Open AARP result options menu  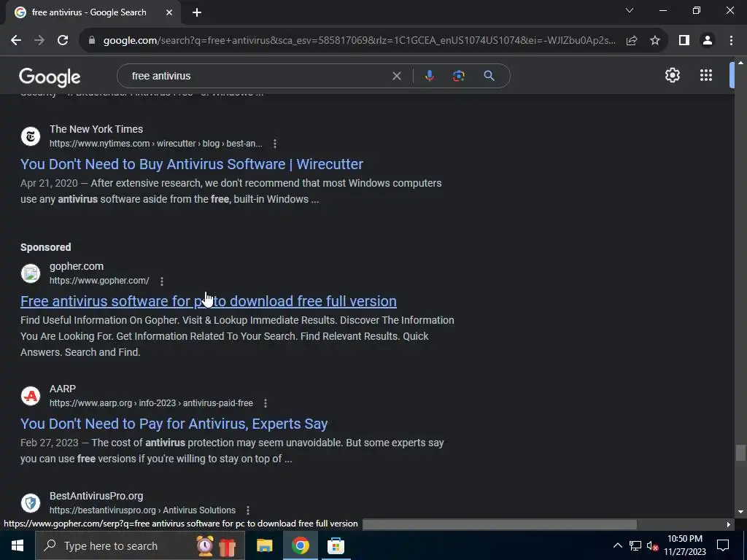[266, 403]
